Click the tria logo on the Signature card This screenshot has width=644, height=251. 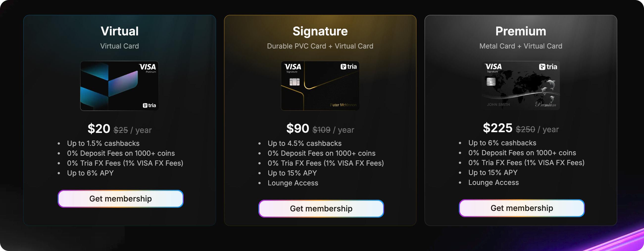coord(348,67)
